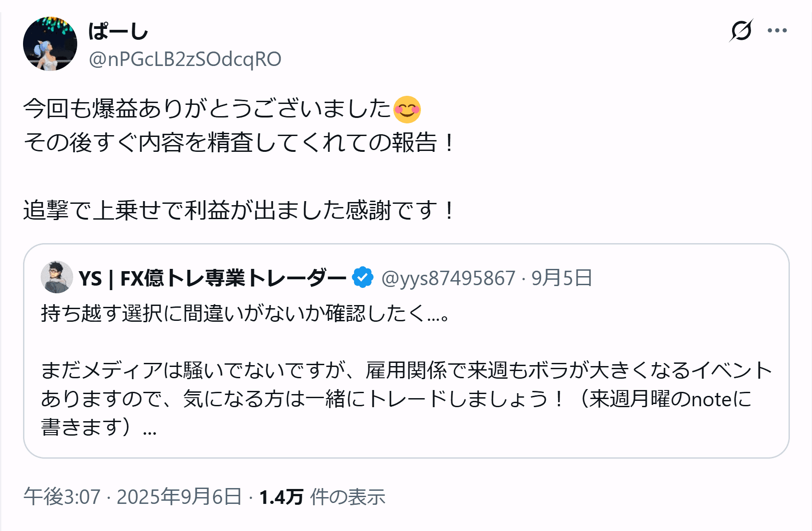Click the 2025年9月6日 posting date
Viewport: 812px width, 531px height.
(x=179, y=497)
